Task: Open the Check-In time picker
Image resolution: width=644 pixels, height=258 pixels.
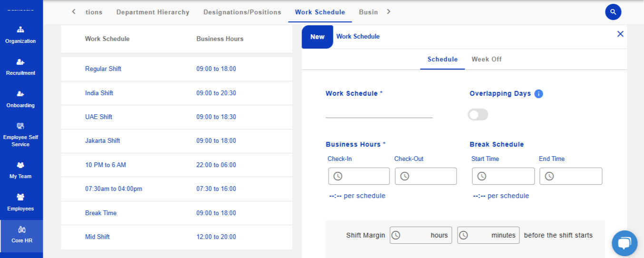Action: coord(359,176)
